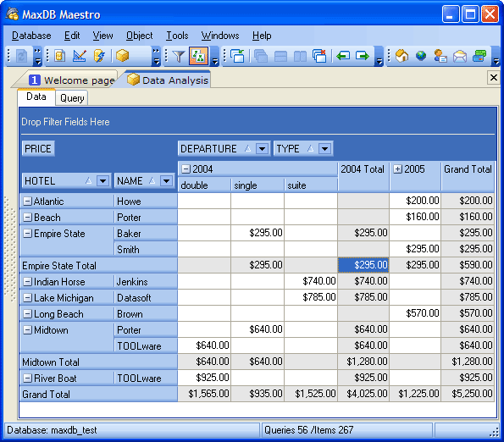Screen dimensions: 504x442
Task: Click the green next window arrow
Action: pos(363,56)
